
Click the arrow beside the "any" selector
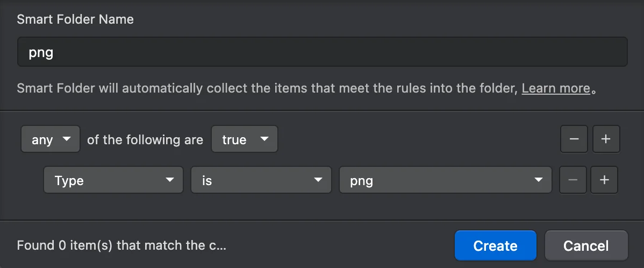pos(66,139)
